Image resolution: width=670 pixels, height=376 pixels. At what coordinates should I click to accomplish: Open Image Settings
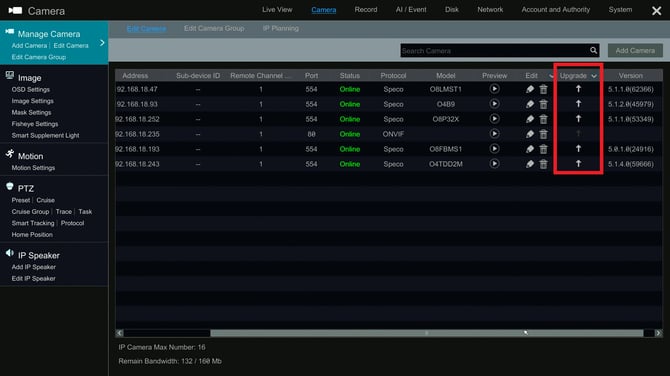tap(32, 101)
